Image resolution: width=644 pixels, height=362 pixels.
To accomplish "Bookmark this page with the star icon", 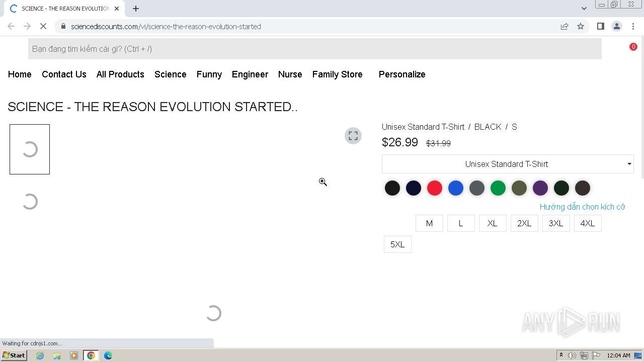I will [x=581, y=26].
